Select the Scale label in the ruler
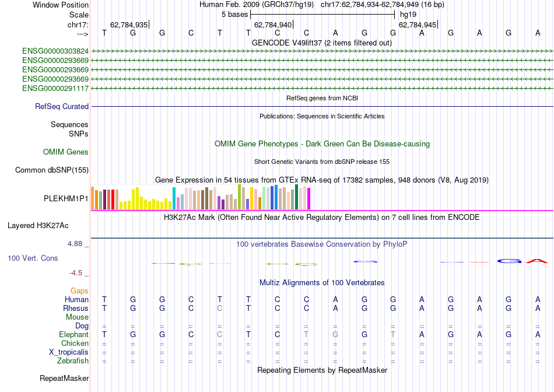Screen dimensions: 554x392 (79, 15)
